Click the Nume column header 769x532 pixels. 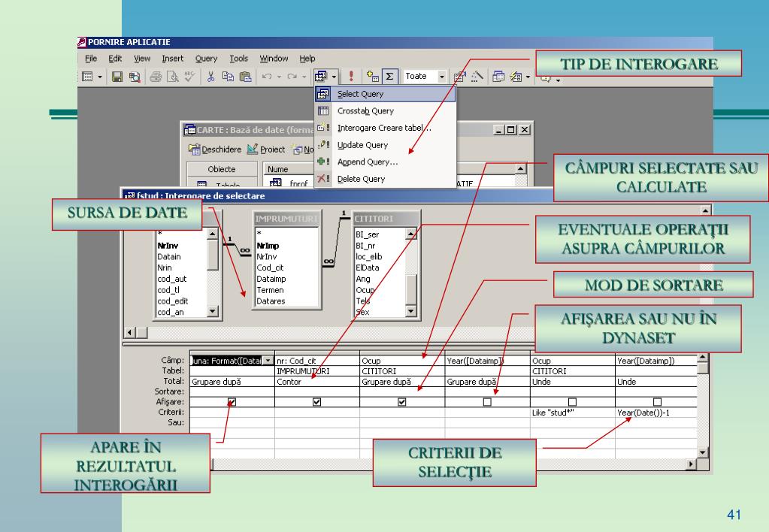(289, 169)
